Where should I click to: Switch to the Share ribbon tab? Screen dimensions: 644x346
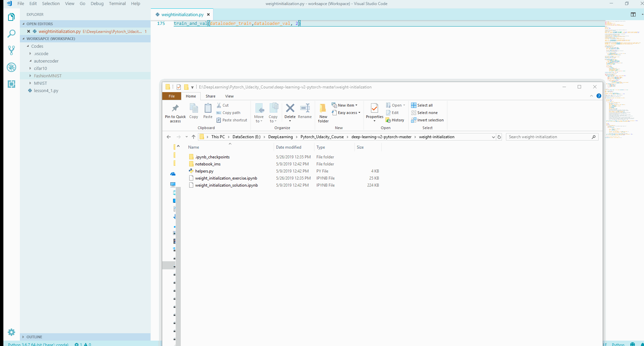(210, 96)
